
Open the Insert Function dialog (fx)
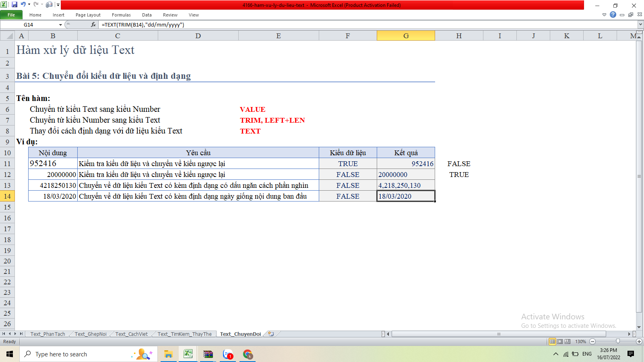coord(93,25)
